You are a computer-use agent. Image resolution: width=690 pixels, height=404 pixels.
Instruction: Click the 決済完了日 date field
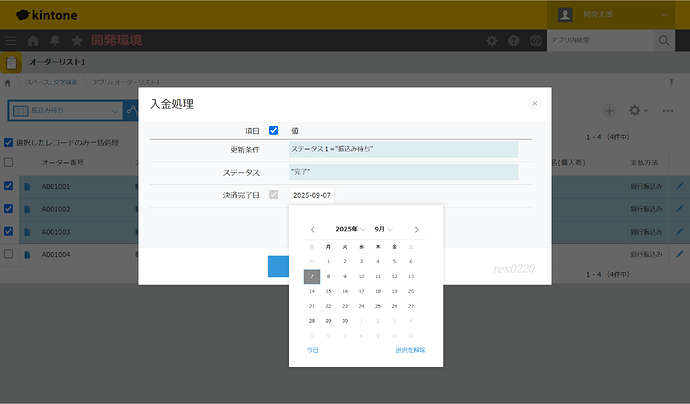coord(312,195)
